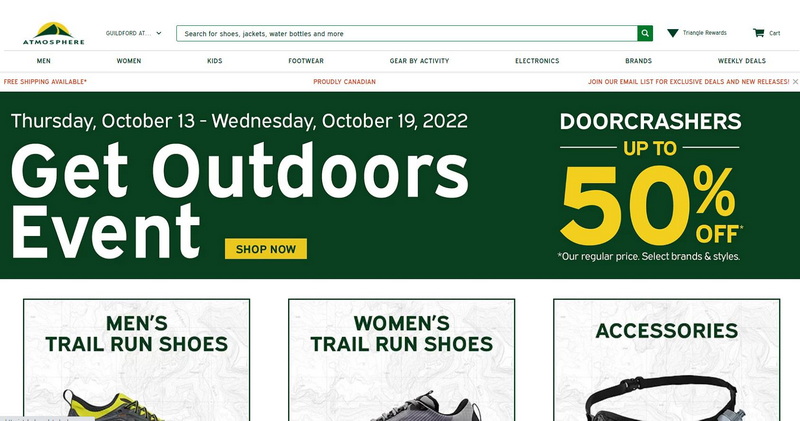Image resolution: width=800 pixels, height=421 pixels.
Task: Open the Accessories category tile
Action: pos(667,360)
